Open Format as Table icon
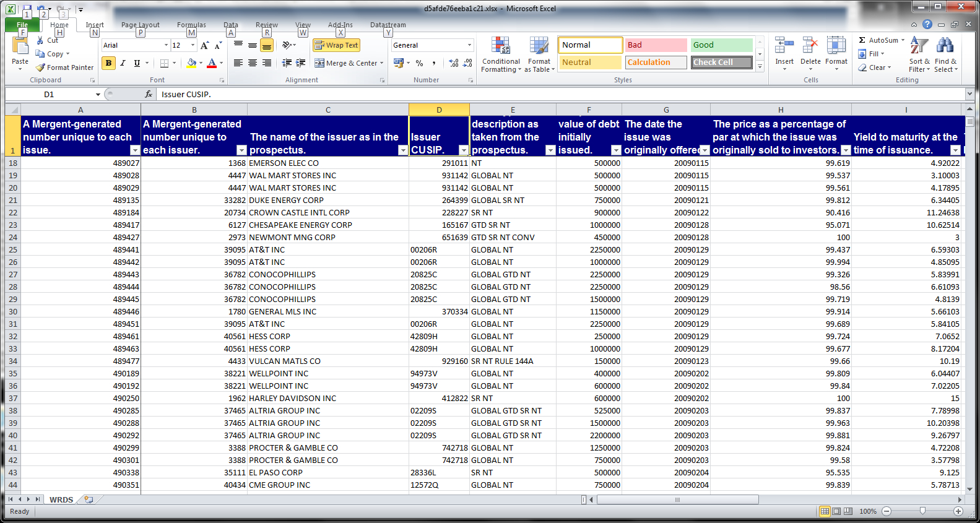980x523 pixels. pyautogui.click(x=539, y=46)
